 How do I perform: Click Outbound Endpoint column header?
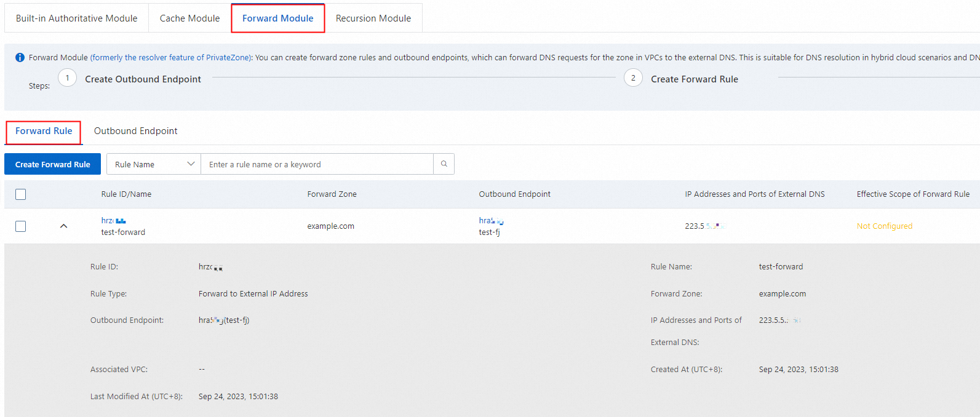pyautogui.click(x=515, y=194)
